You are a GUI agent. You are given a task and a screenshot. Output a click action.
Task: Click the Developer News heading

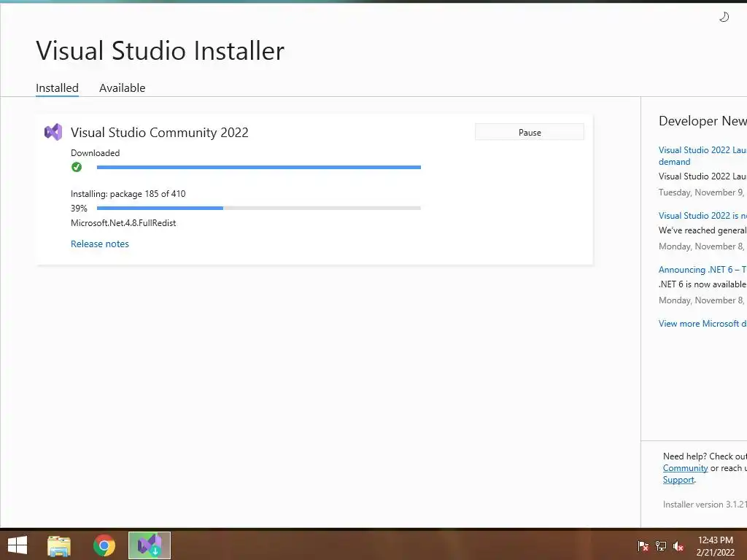click(x=703, y=121)
